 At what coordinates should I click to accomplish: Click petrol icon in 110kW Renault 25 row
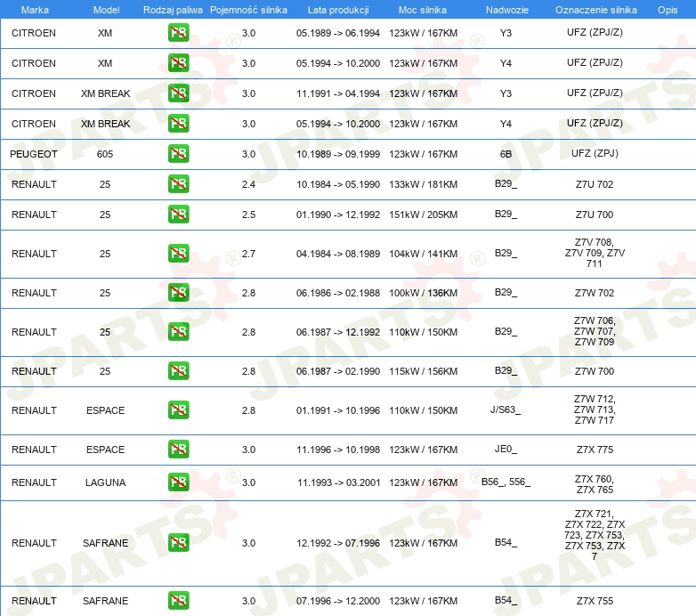(x=178, y=331)
